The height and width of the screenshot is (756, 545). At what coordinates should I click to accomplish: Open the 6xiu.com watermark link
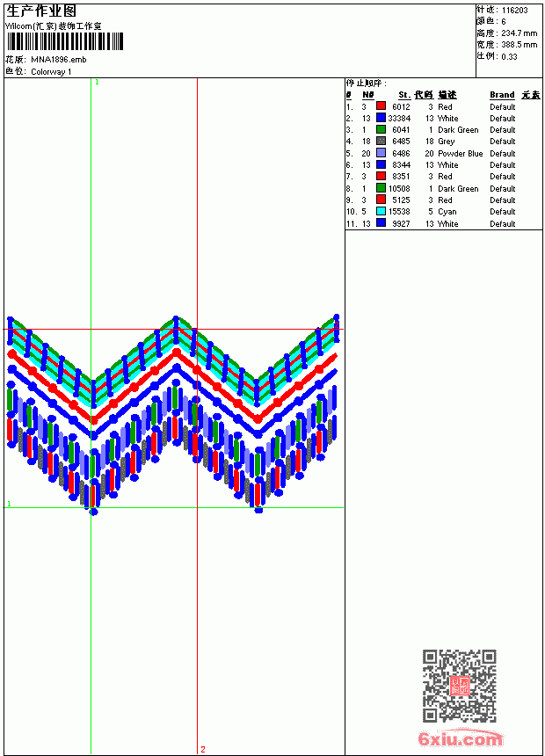click(460, 738)
